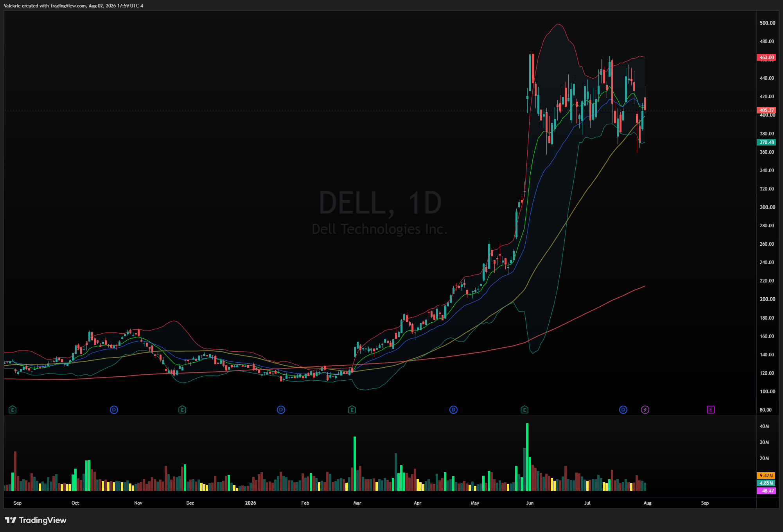783x532 pixels.
Task: Click the Dec label on the time axis
Action: tap(190, 503)
